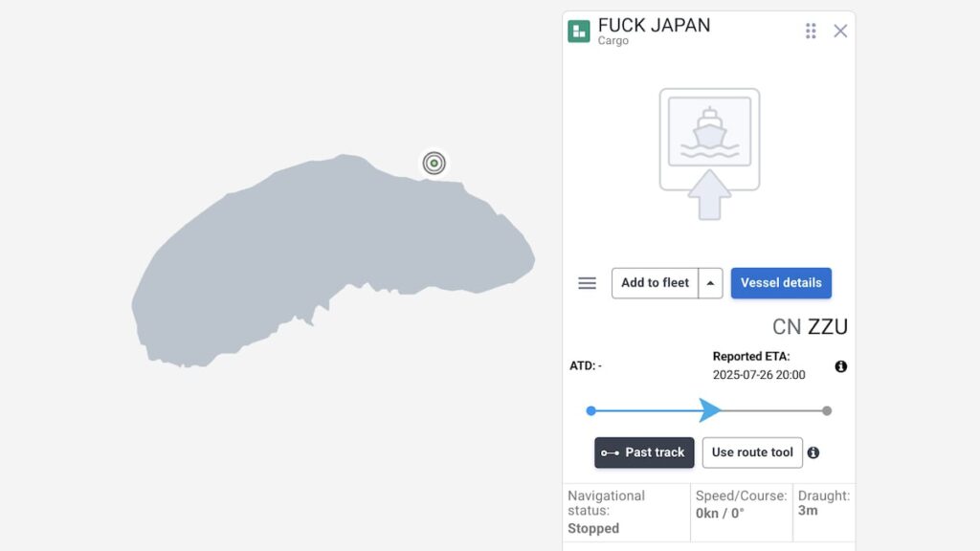Click the Navigational status Stopped cell
This screenshot has height=551, width=980.
[x=624, y=512]
